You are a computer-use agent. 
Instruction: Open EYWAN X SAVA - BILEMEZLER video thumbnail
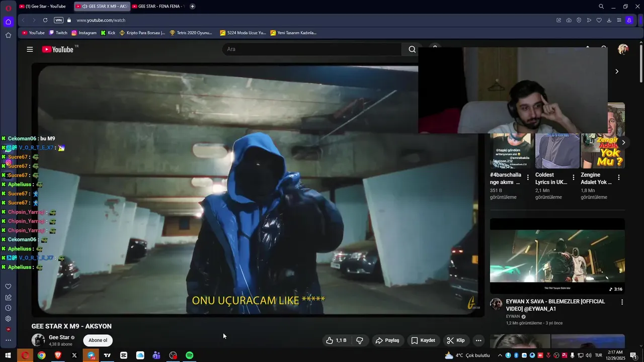tap(557, 256)
